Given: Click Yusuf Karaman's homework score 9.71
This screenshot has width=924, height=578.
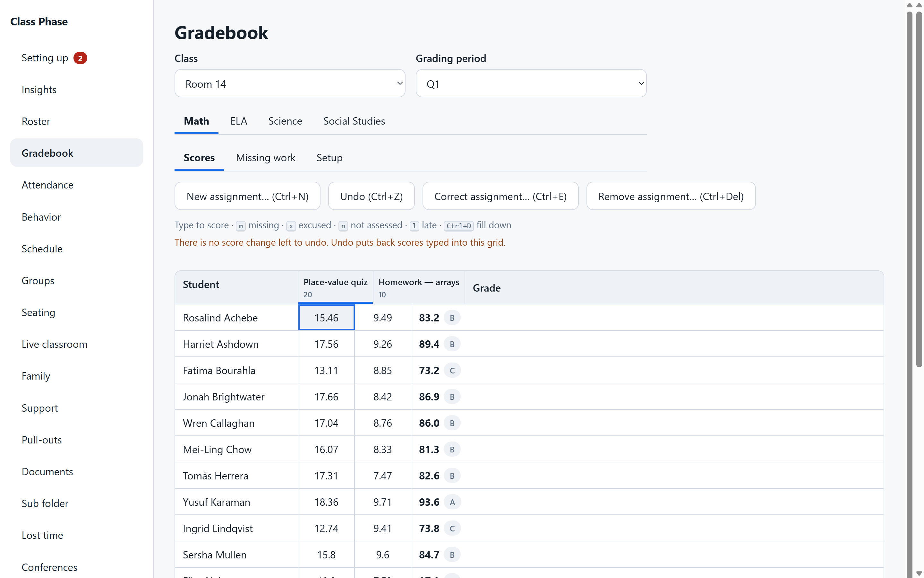Looking at the screenshot, I should [382, 502].
